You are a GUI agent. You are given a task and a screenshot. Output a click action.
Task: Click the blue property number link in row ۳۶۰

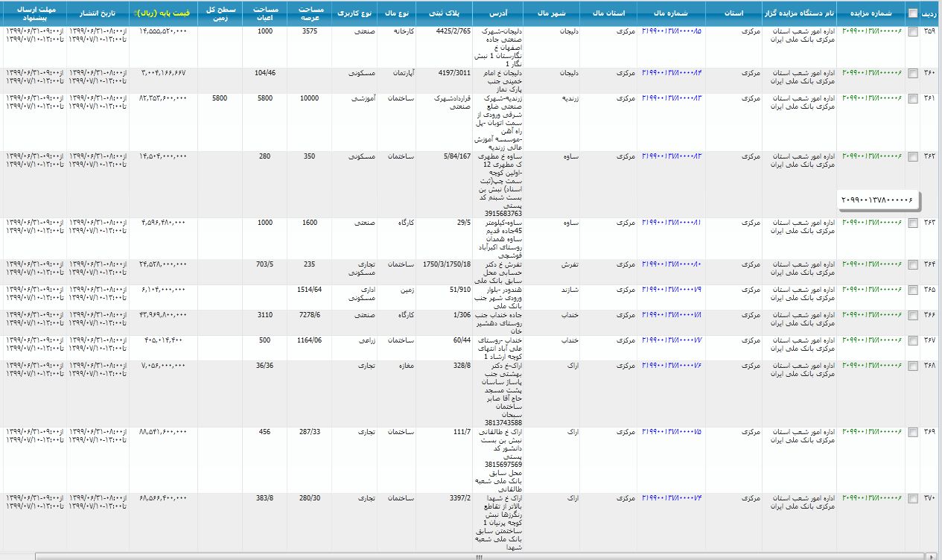(x=671, y=73)
